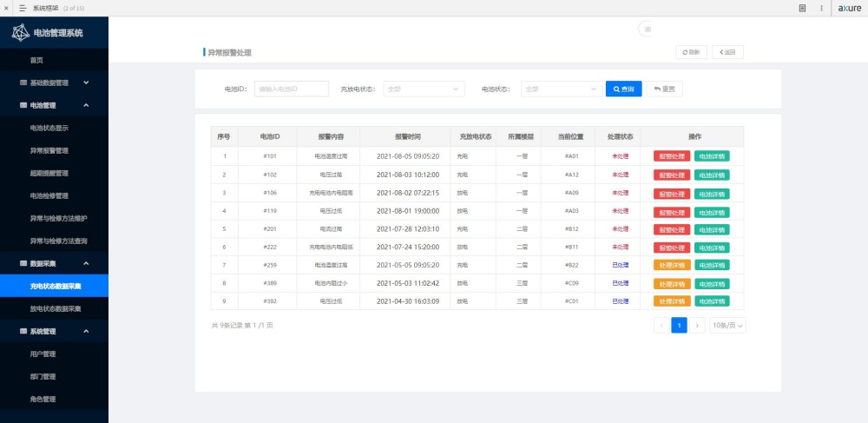Select page 1 in pagination

coord(680,326)
